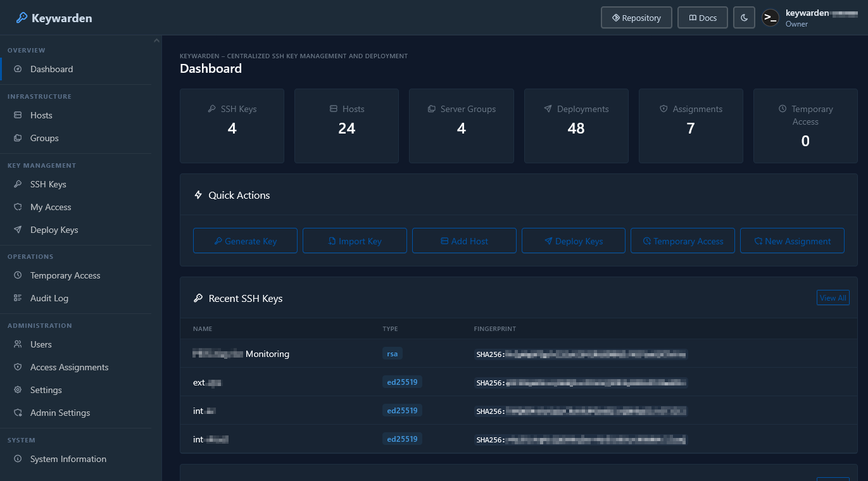Click the key icon in the SSH Keys stat card
Screen dimensions: 868x481
click(212, 109)
